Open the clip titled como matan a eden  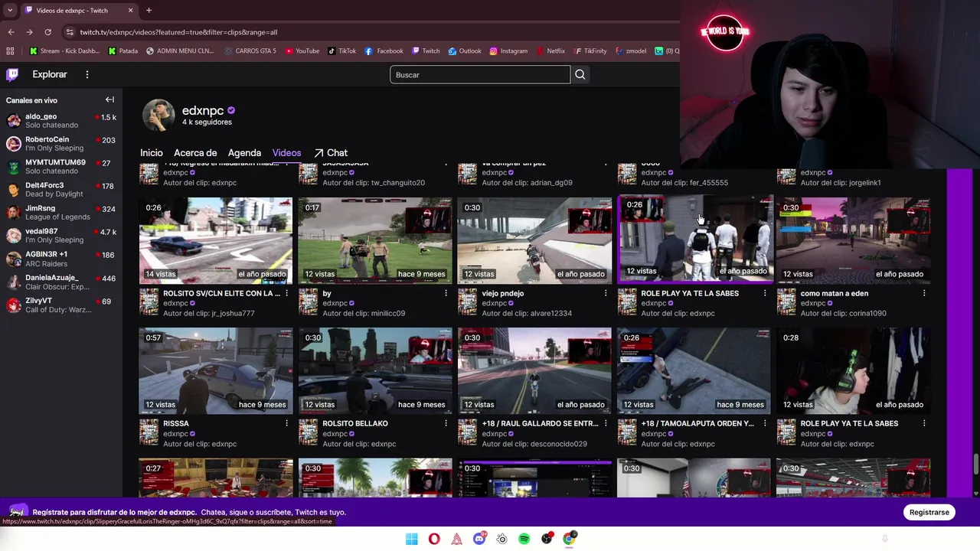pos(835,293)
